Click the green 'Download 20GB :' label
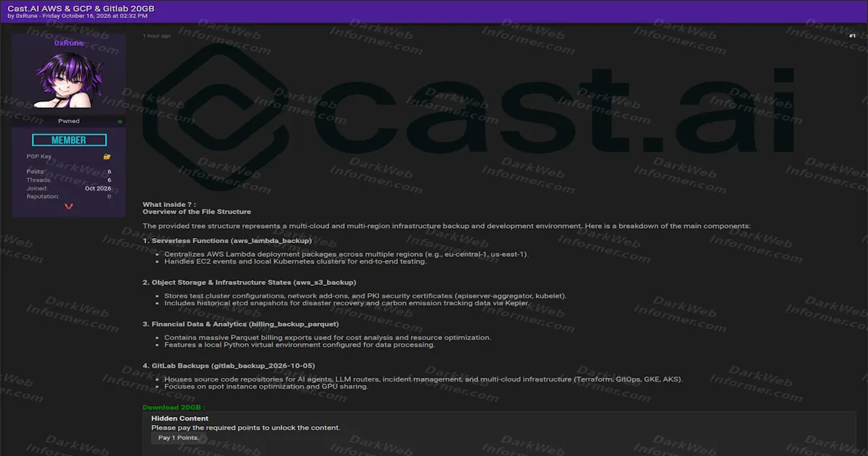The width and height of the screenshot is (868, 456). coord(174,408)
